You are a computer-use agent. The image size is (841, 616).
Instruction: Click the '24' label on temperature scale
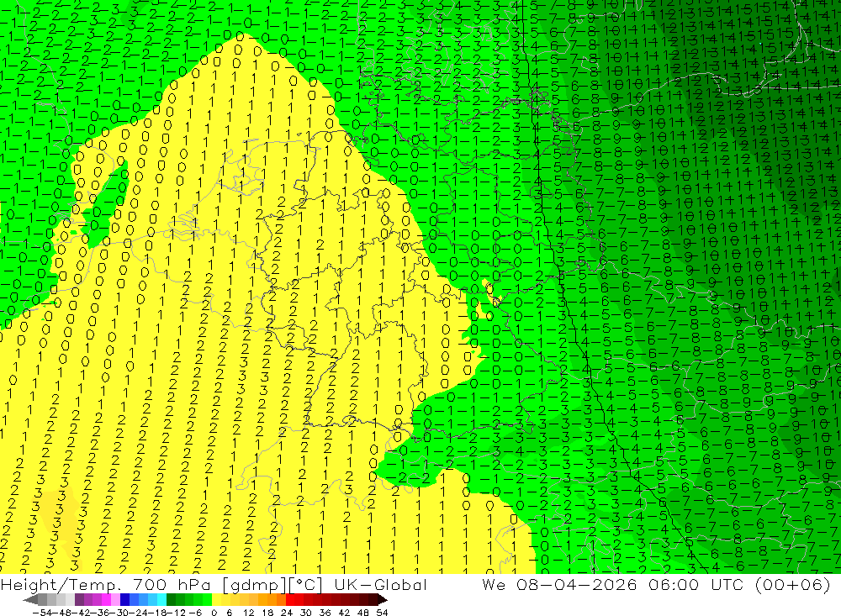tap(287, 613)
